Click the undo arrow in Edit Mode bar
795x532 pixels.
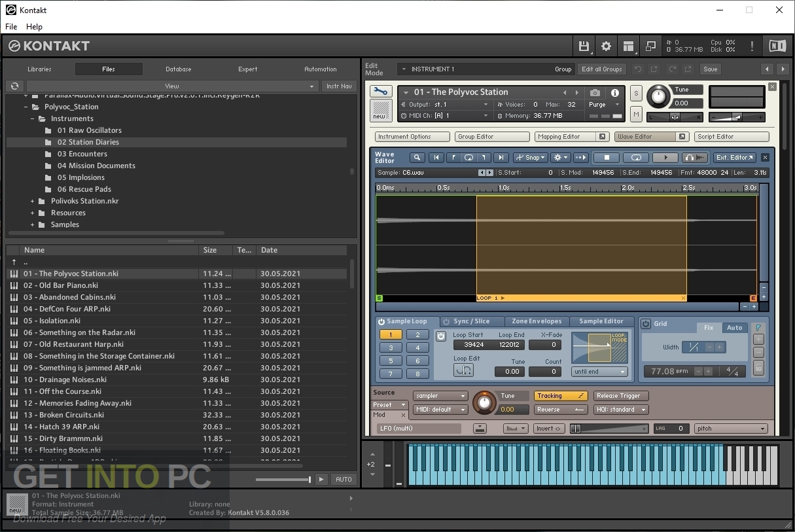(637, 69)
